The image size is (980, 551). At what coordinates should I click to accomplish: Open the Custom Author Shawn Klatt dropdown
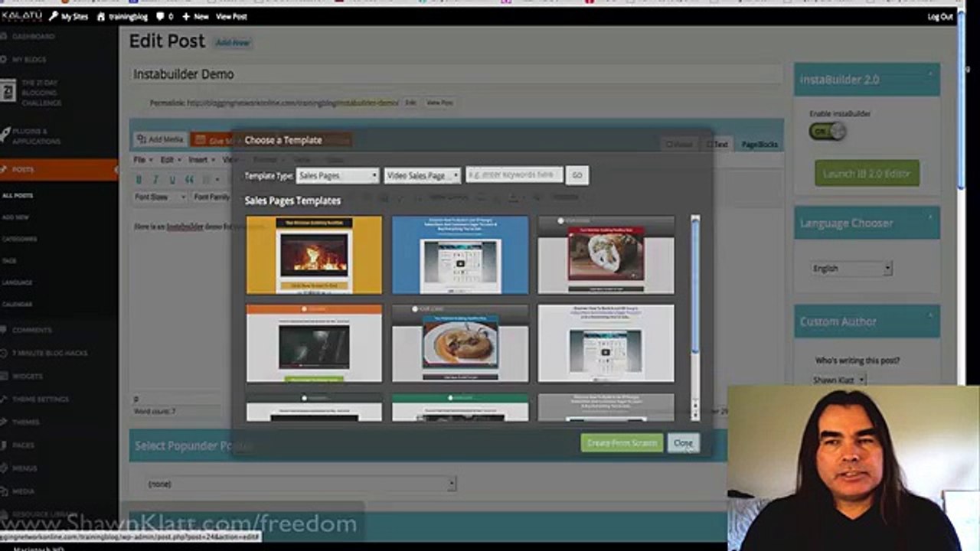coord(839,380)
